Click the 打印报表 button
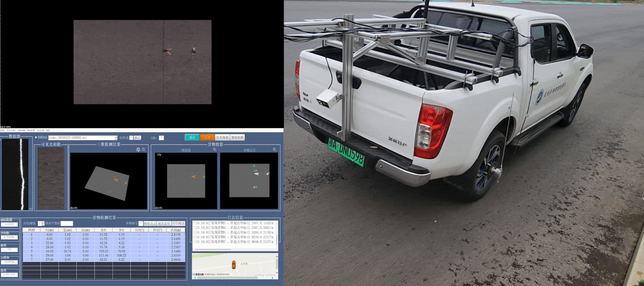The height and width of the screenshot is (286, 644). coord(178,223)
